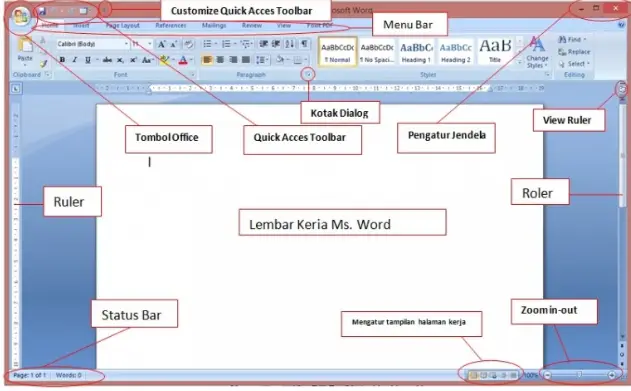The height and width of the screenshot is (391, 631).
Task: Cut the selection with the scissors icon
Action: click(43, 40)
